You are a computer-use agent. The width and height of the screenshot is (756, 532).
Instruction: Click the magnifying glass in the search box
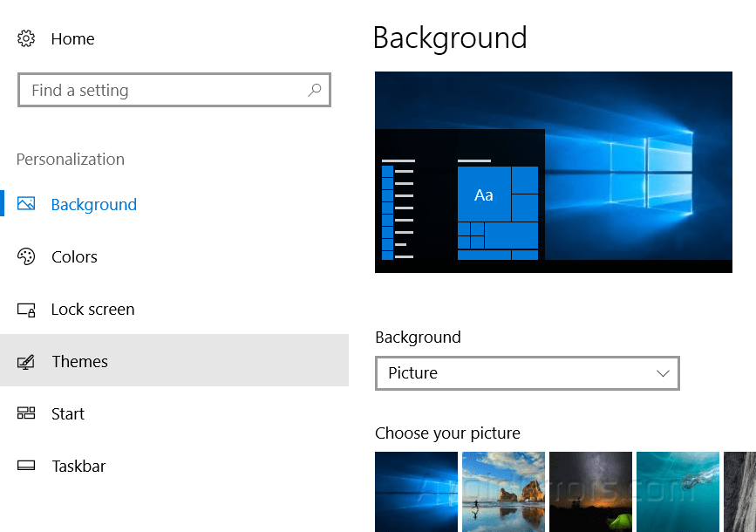tap(313, 90)
